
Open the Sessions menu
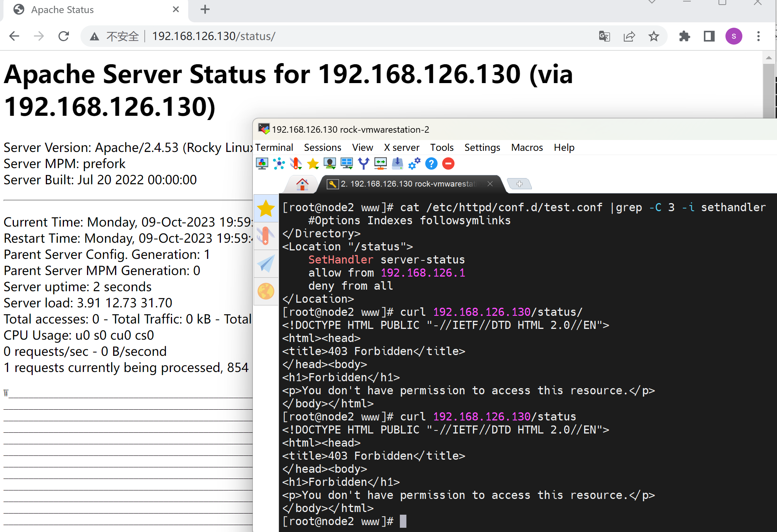[x=322, y=148]
